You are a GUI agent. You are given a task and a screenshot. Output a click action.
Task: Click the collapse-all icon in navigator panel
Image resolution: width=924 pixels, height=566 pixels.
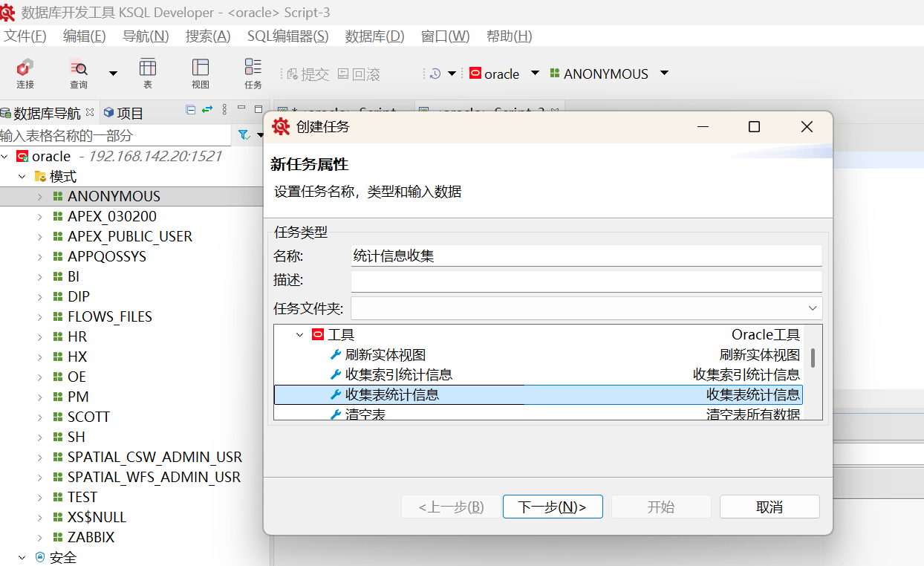191,109
